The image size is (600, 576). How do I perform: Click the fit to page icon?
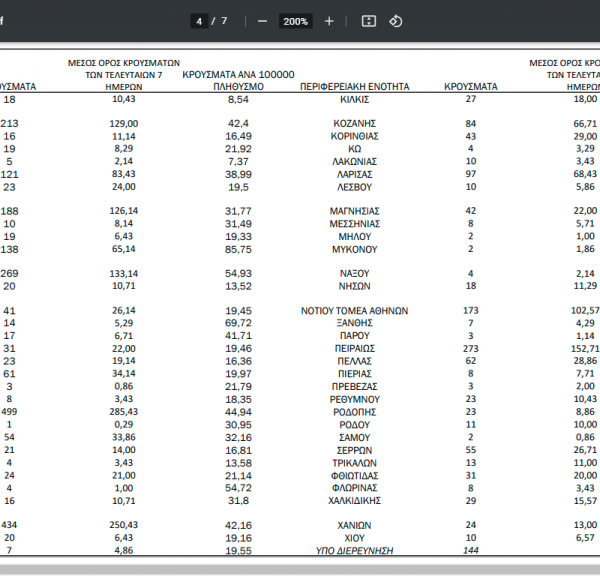point(369,21)
